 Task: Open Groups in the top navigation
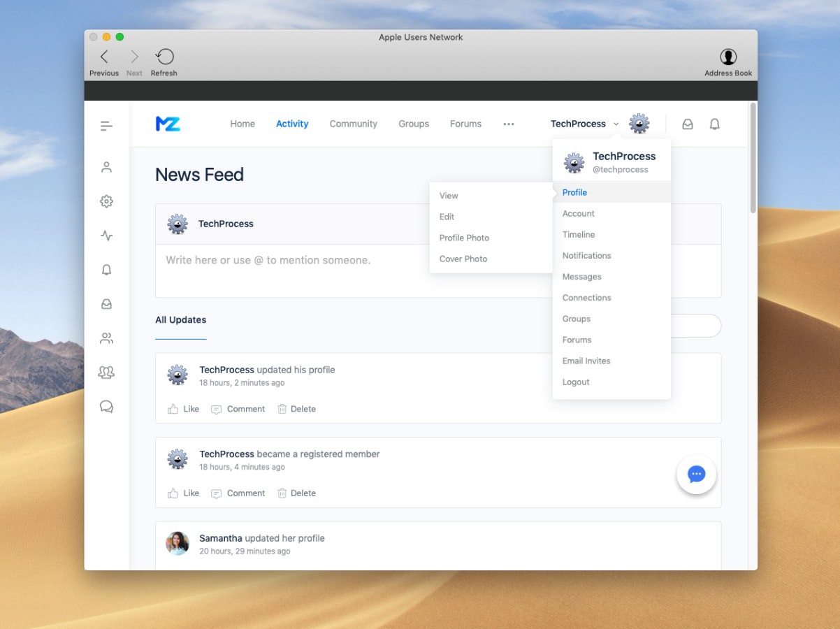tap(414, 124)
